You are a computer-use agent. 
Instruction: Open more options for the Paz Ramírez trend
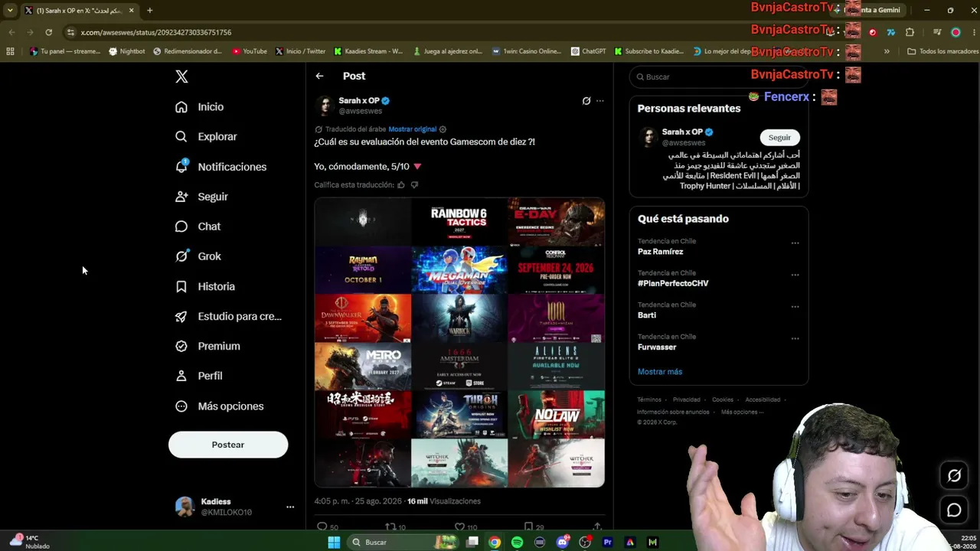click(x=795, y=243)
